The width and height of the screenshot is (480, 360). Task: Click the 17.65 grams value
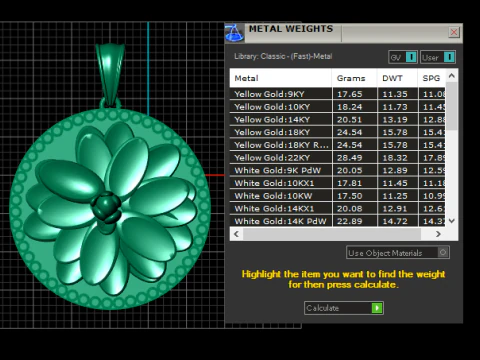tap(349, 94)
